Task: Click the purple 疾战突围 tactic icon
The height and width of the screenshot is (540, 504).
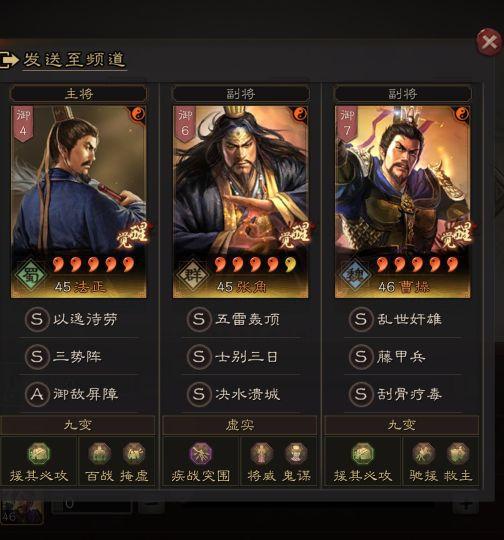Action: click(201, 454)
